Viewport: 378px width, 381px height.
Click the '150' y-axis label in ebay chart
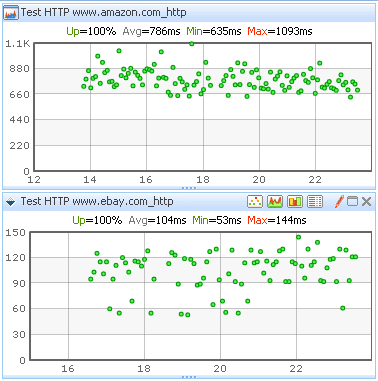point(15,233)
